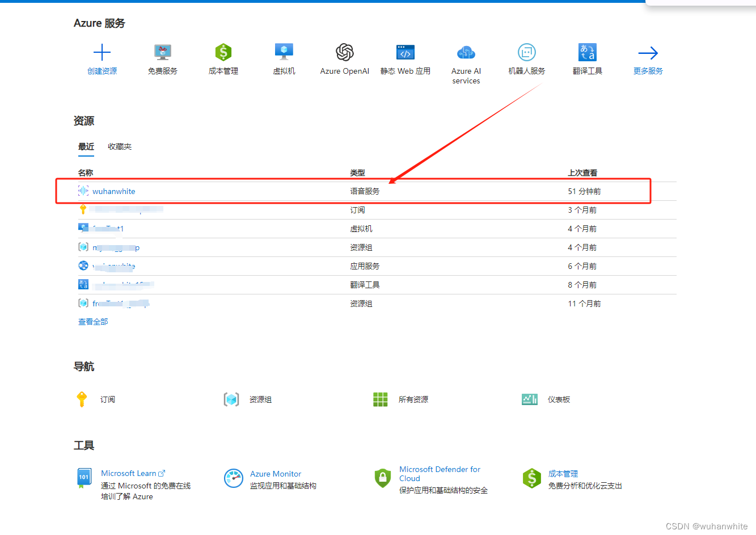The width and height of the screenshot is (756, 535).
Task: Switch to the 最近 tab
Action: point(86,146)
